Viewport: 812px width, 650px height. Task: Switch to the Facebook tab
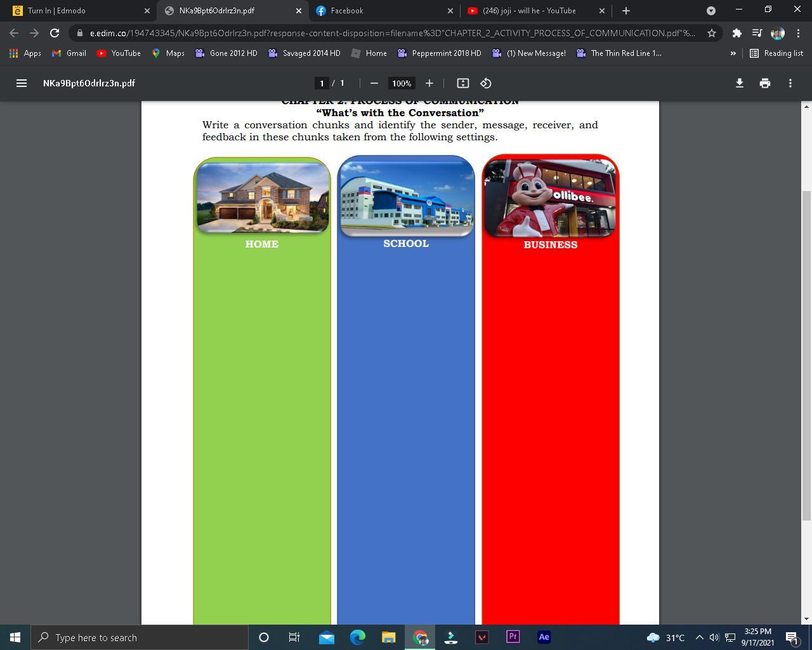point(385,11)
